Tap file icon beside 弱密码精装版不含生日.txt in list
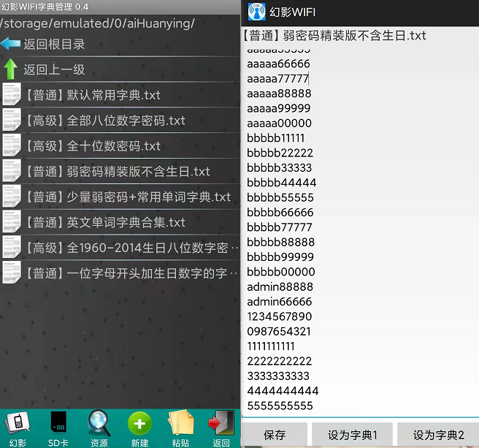Image resolution: width=479 pixels, height=448 pixels. pyautogui.click(x=12, y=171)
